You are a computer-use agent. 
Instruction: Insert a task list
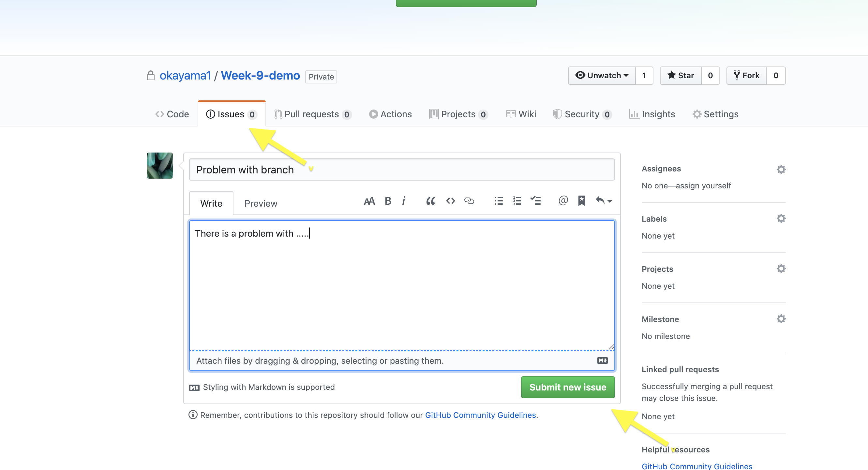[x=535, y=201]
